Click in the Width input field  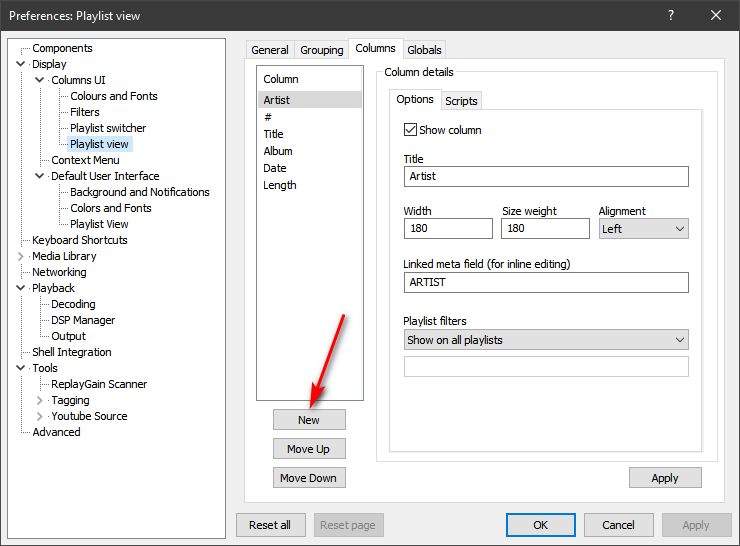[448, 229]
